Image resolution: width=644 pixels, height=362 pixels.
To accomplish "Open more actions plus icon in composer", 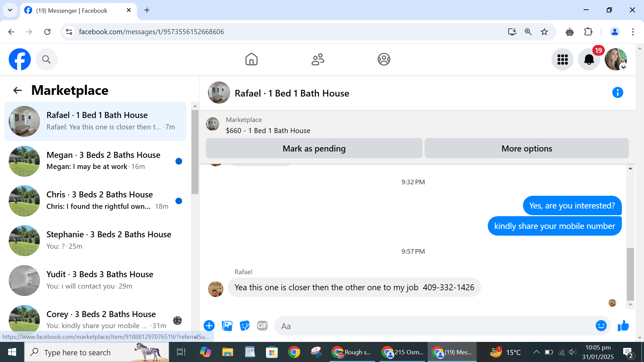I will point(209,325).
